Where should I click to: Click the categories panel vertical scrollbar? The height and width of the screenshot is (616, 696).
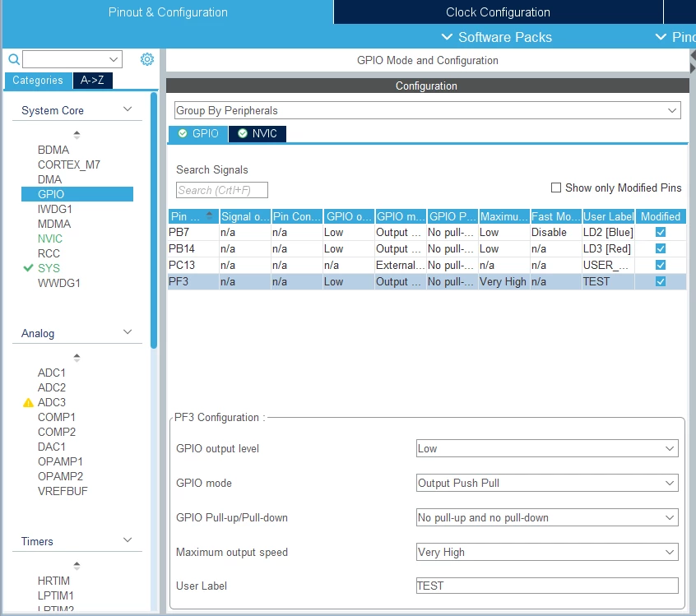tap(154, 220)
